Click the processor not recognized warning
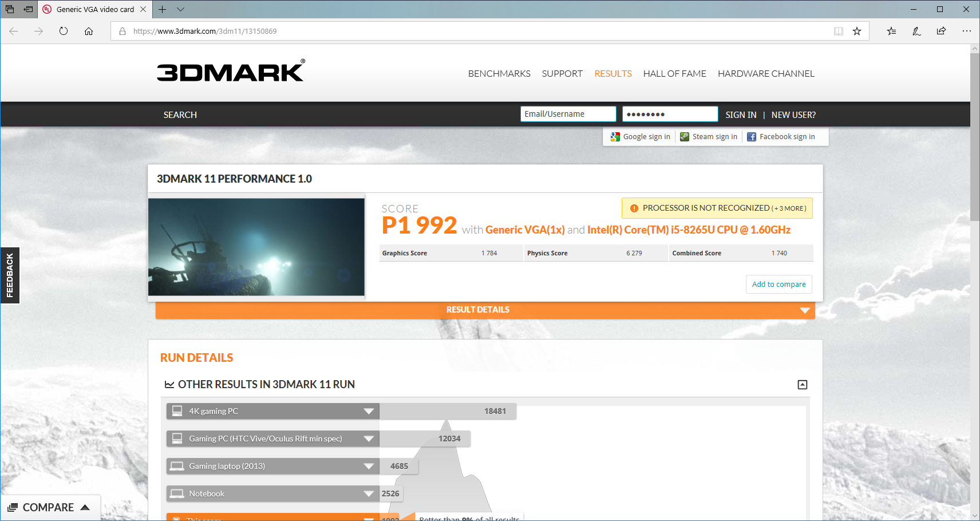Viewport: 980px width, 521px height. coord(717,208)
